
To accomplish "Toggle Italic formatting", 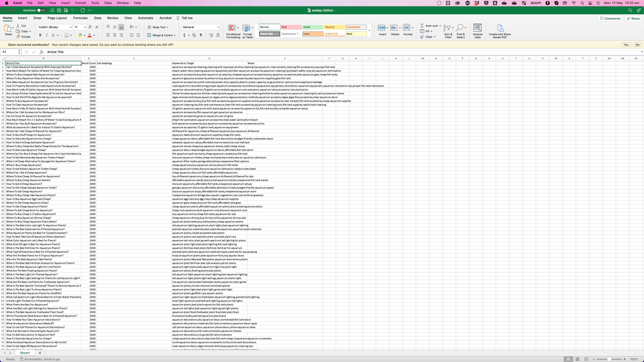I will pyautogui.click(x=47, y=35).
